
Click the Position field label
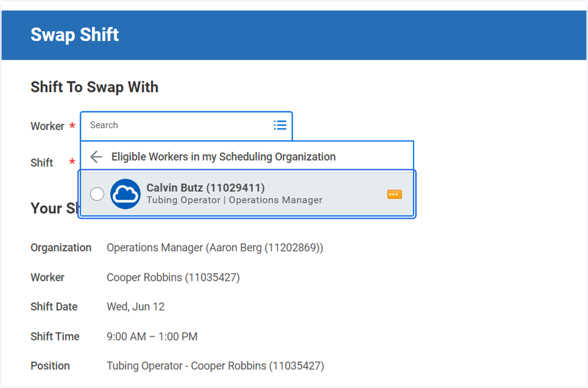tap(50, 366)
